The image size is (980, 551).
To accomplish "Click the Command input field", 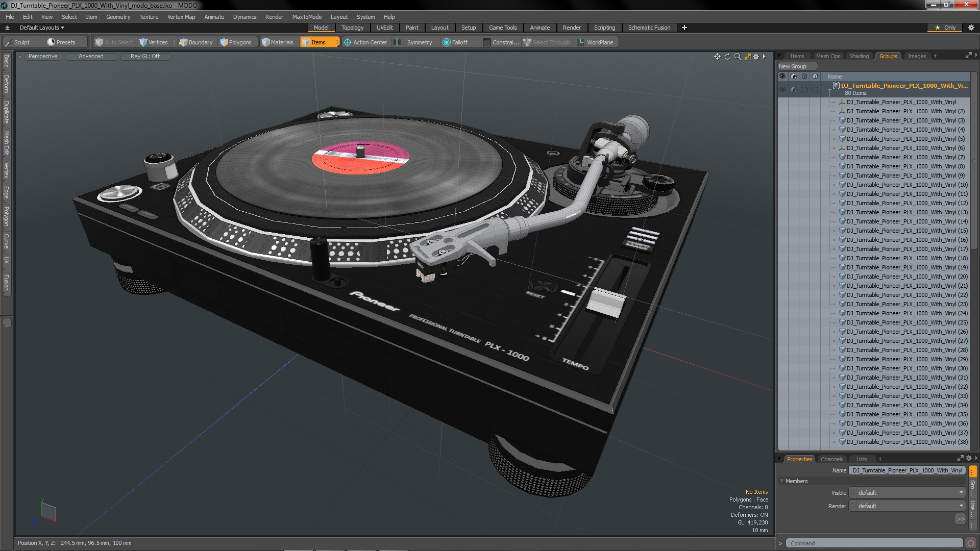I will tap(873, 543).
